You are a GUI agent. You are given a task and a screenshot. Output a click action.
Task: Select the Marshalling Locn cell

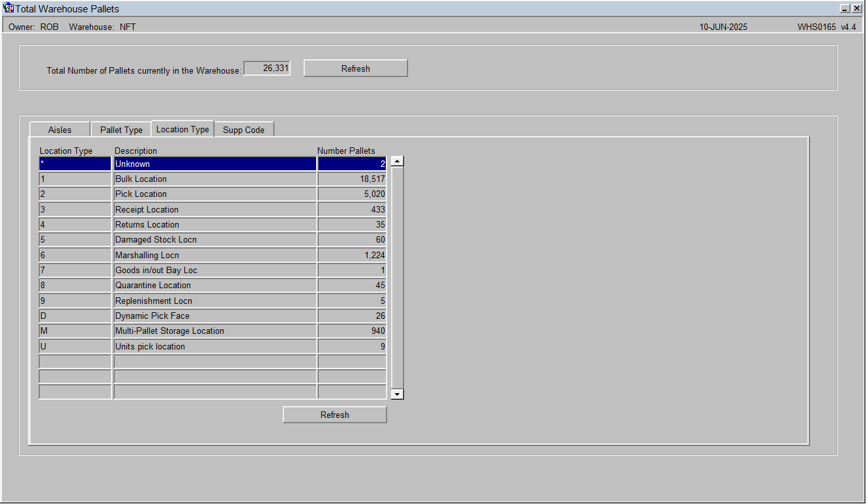click(x=215, y=255)
